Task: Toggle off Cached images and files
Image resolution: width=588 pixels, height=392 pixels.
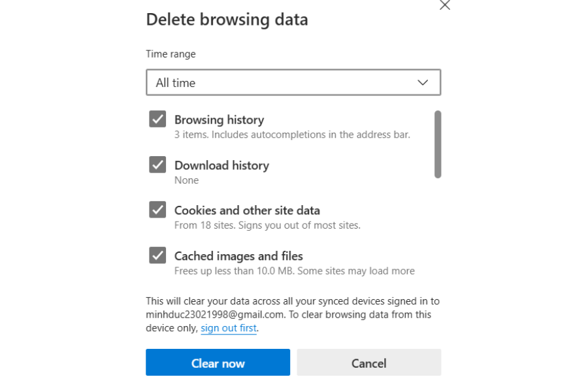Action: (157, 255)
